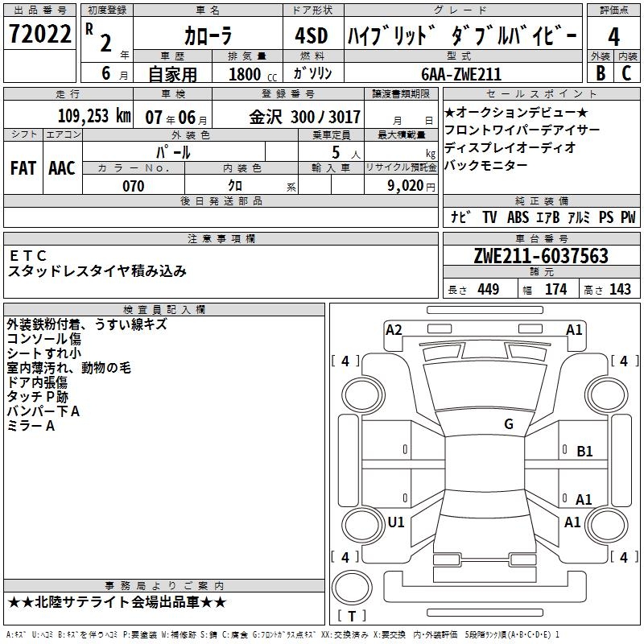Click the exterior grade B cell
Screen dimensions: 644x644
[x=600, y=72]
